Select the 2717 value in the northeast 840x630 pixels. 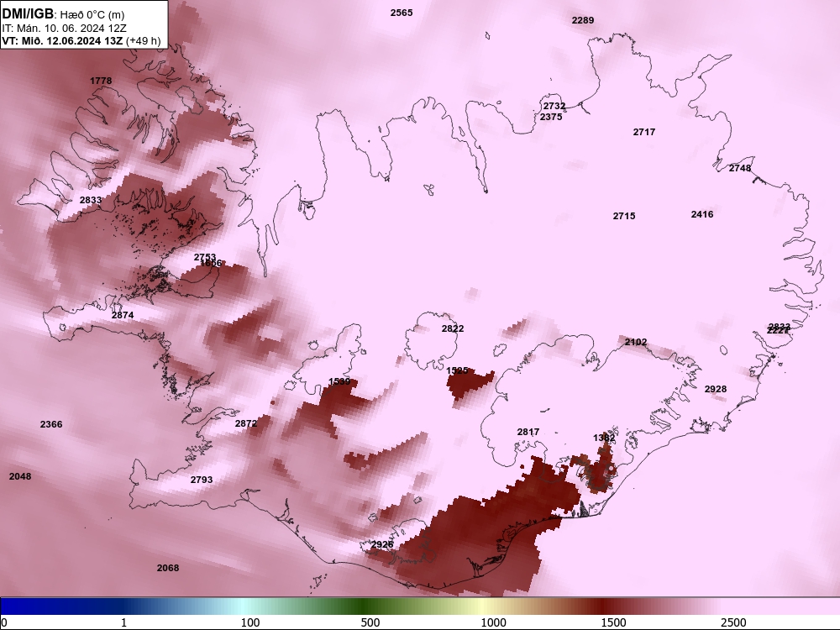click(x=644, y=132)
